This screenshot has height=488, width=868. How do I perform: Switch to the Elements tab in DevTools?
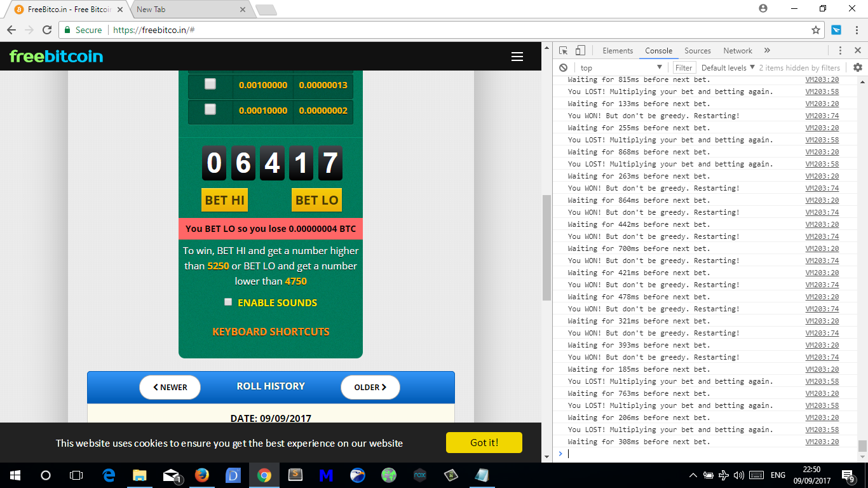click(617, 50)
